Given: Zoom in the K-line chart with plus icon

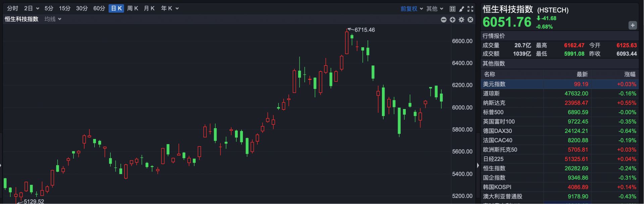Looking at the screenshot, I should coord(453,20).
